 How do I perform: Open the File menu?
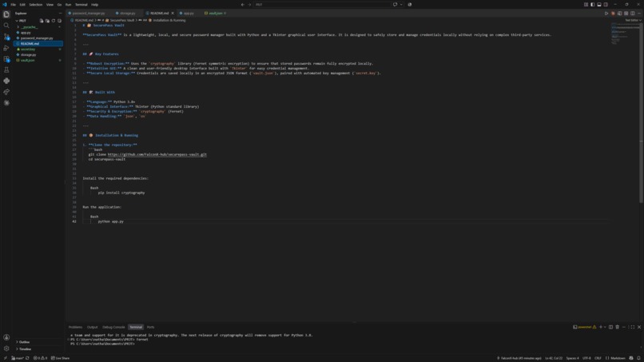pyautogui.click(x=13, y=5)
